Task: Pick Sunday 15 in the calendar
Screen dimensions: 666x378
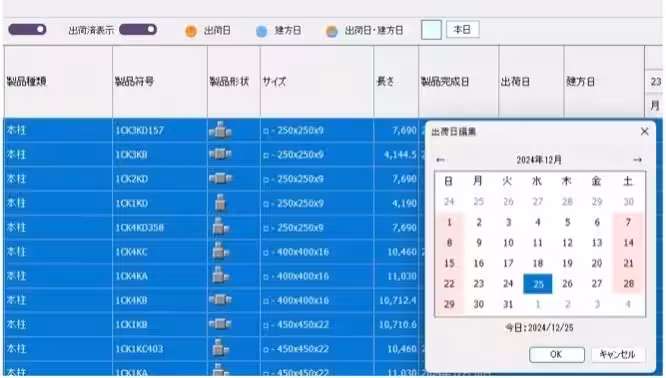Action: click(x=449, y=263)
